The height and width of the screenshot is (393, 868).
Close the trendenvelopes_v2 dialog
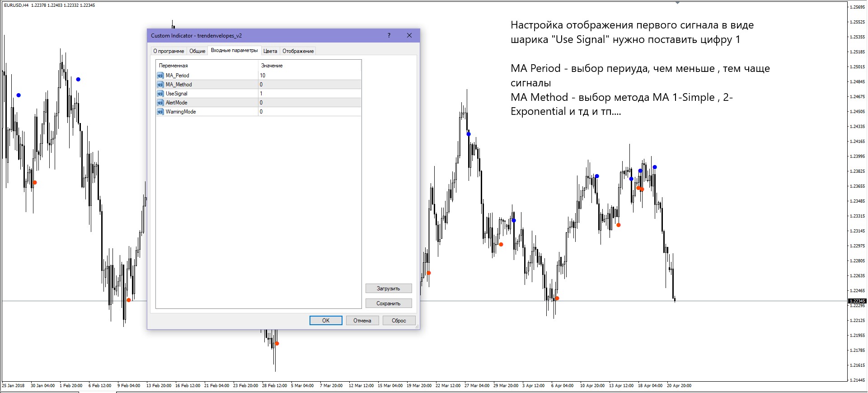point(409,35)
